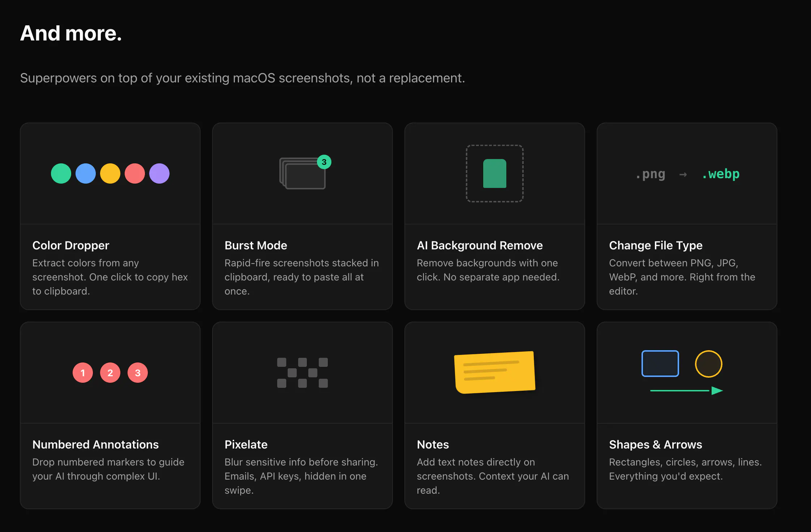Viewport: 811px width, 532px height.
Task: Click numbered annotation marker 3 in Numbered Annotations
Action: [138, 373]
